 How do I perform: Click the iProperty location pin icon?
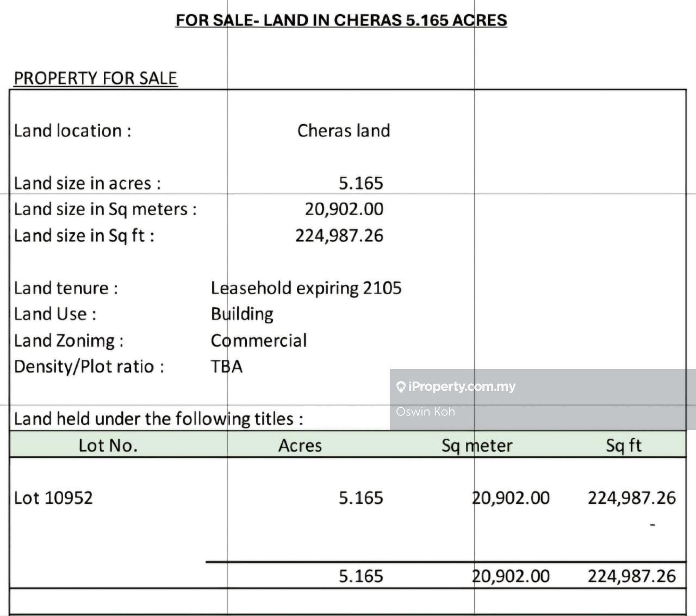[x=401, y=387]
